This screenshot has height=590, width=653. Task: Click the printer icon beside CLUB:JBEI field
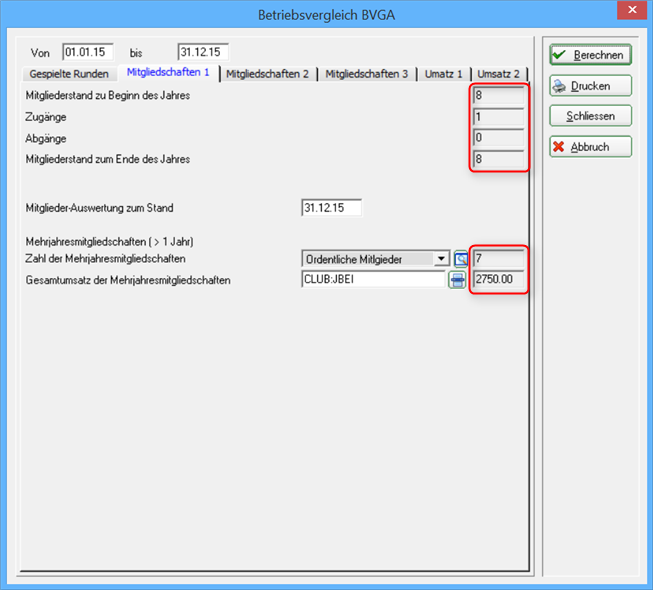457,280
